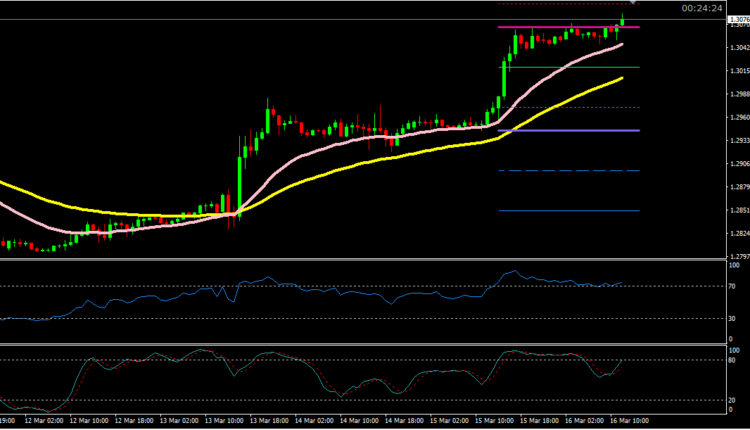The height and width of the screenshot is (430, 750).
Task: Click the 1.2824 price axis label
Action: [738, 235]
